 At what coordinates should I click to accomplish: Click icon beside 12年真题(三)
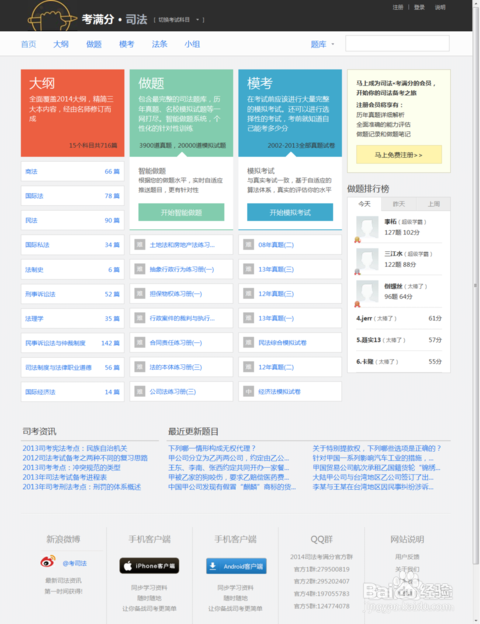(x=248, y=294)
